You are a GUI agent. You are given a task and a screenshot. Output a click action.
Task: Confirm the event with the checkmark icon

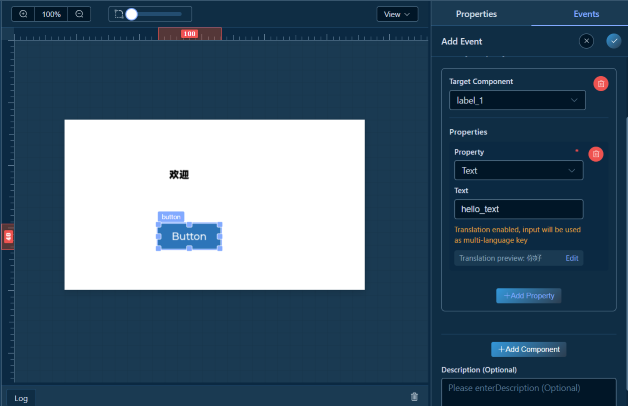[x=613, y=41]
